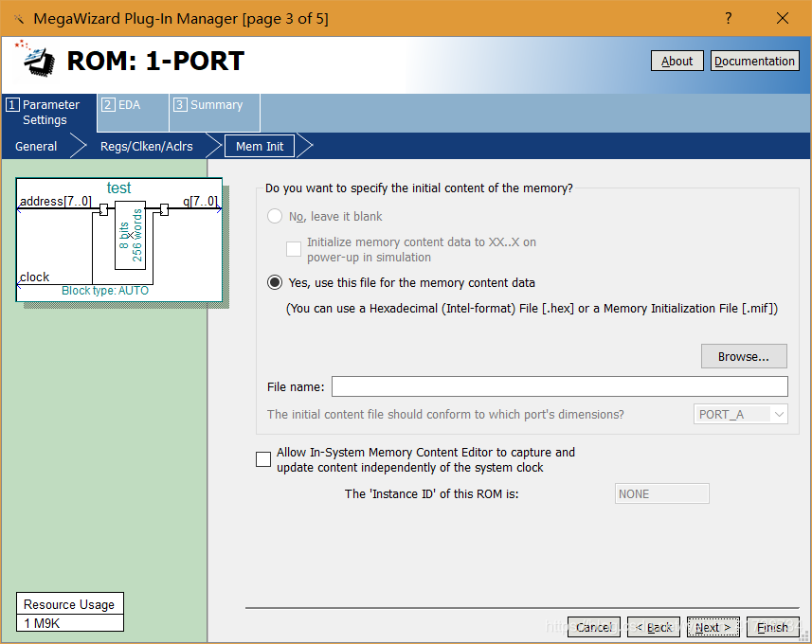Switch to Parameter Settings tab
Screen dimensions: 812x644
[x=49, y=113]
